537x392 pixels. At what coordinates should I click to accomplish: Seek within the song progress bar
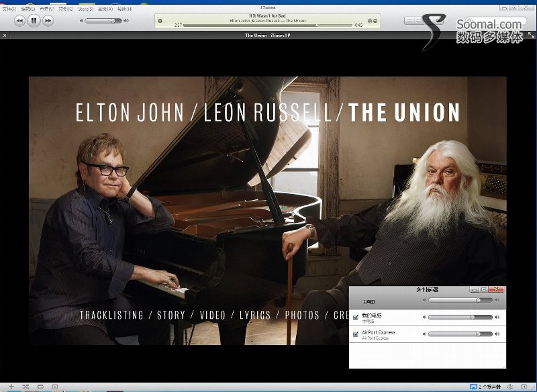tap(267, 25)
